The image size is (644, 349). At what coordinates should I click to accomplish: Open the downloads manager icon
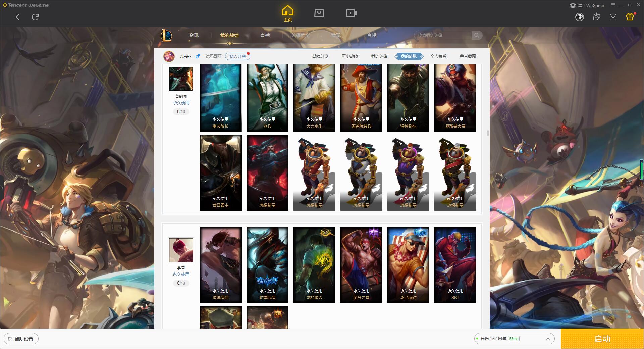pyautogui.click(x=613, y=17)
